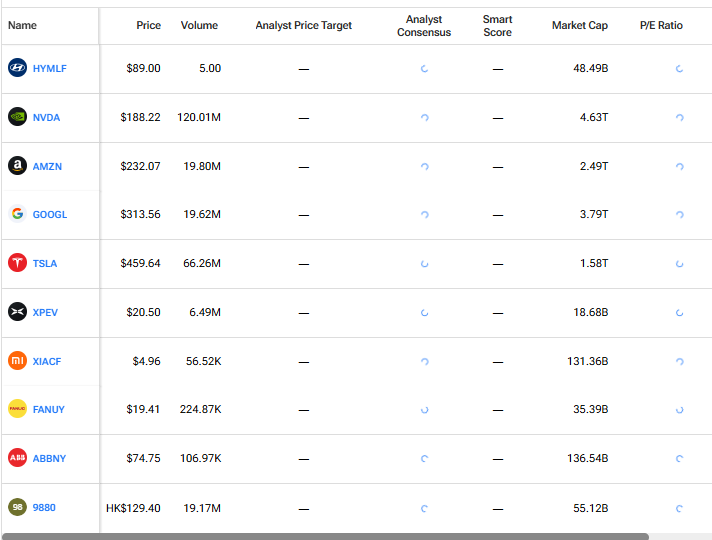
Task: Click the Nvidia logo icon beside NVDA
Action: tap(17, 117)
